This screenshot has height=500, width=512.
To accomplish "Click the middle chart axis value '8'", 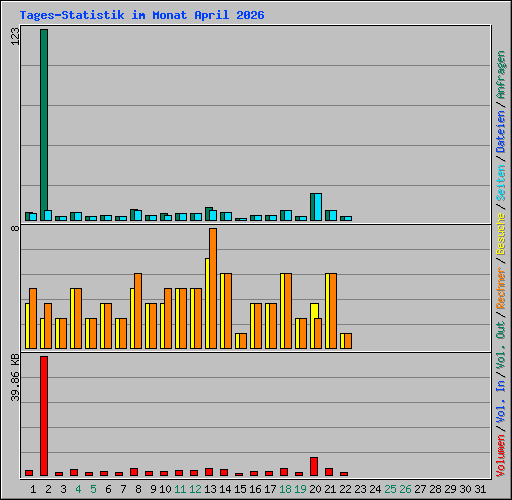I will (15, 228).
